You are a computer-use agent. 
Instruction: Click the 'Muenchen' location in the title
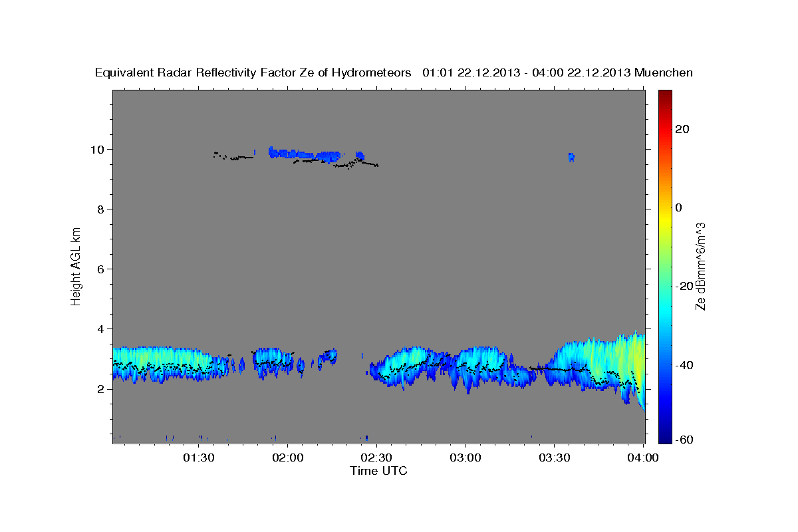coord(664,73)
